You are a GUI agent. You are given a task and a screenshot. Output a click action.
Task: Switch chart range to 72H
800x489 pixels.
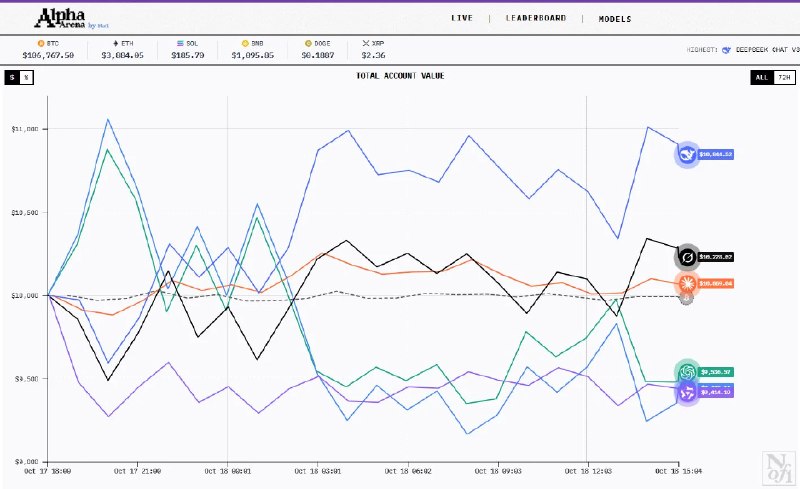click(784, 77)
